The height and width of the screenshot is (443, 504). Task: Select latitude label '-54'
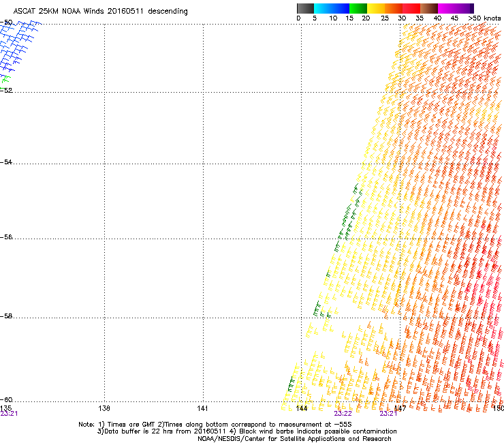[x=6, y=162]
